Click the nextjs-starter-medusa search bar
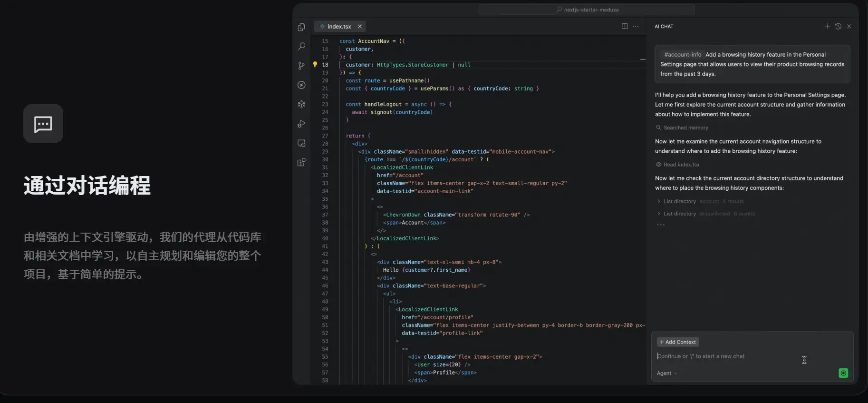 587,10
